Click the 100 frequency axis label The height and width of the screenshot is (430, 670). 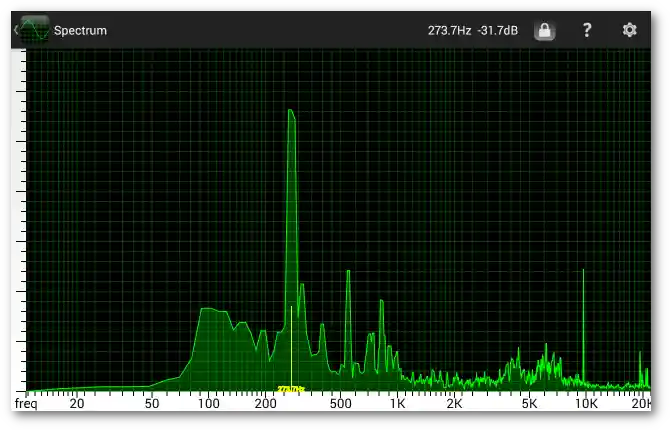(x=209, y=403)
